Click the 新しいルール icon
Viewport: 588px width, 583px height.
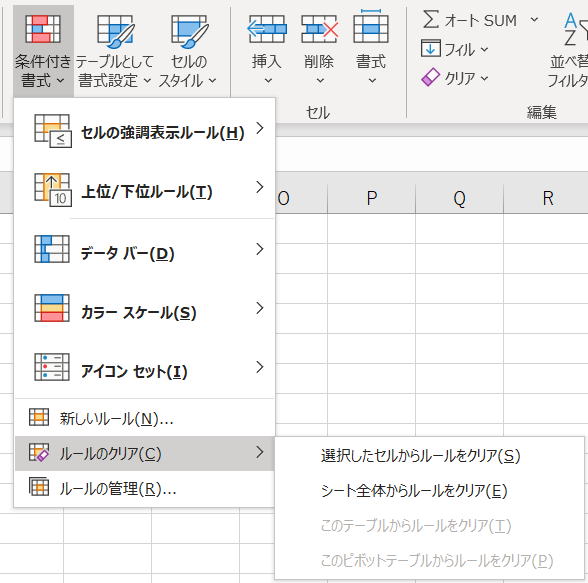coord(39,417)
